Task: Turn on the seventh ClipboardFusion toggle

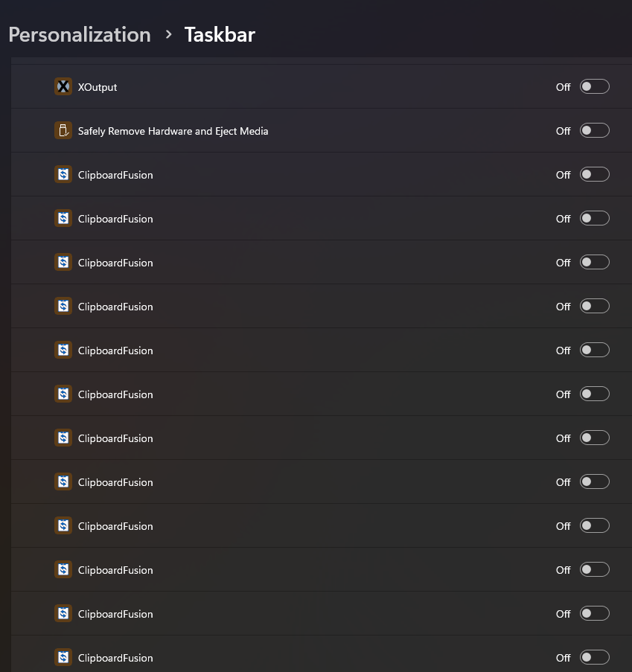Action: point(594,438)
